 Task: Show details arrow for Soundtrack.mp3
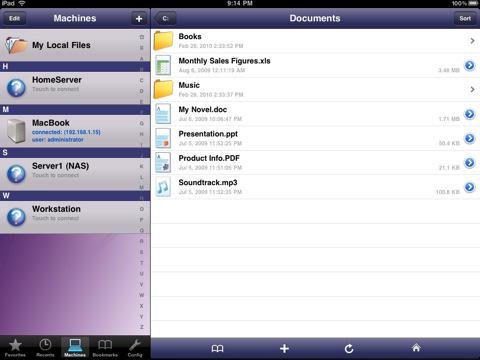click(x=469, y=187)
